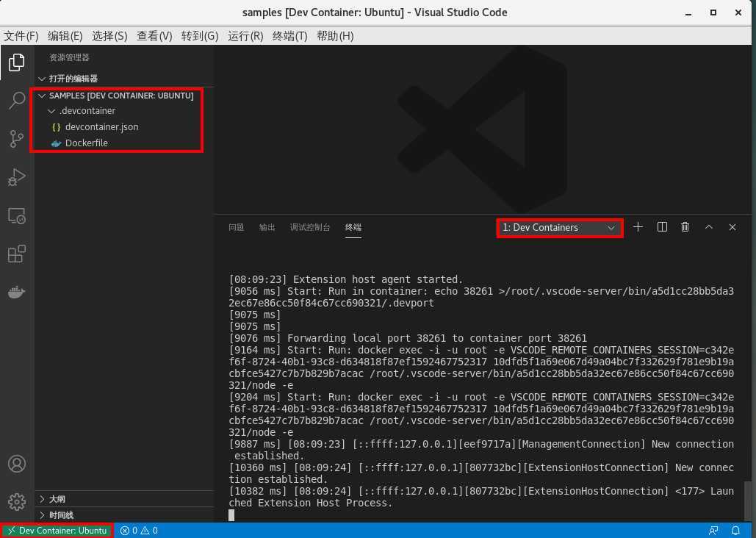Open the Extensions view icon
The image size is (756, 538).
pos(16,254)
